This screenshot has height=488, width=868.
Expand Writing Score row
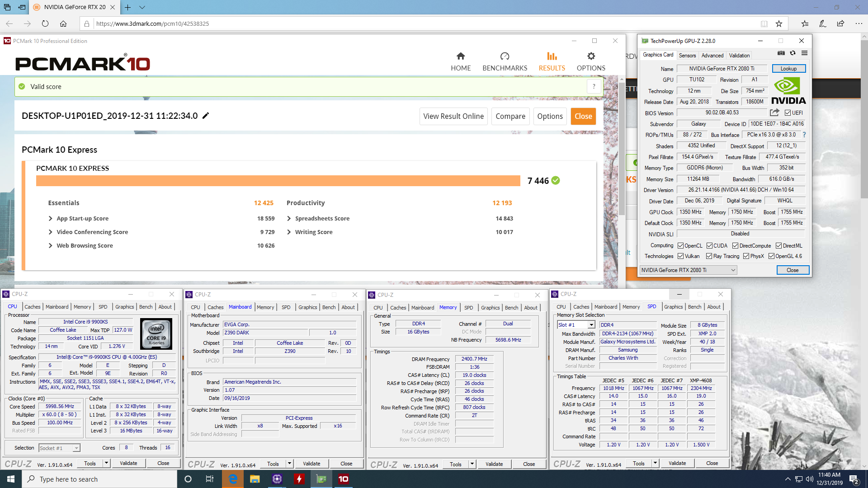coord(289,232)
